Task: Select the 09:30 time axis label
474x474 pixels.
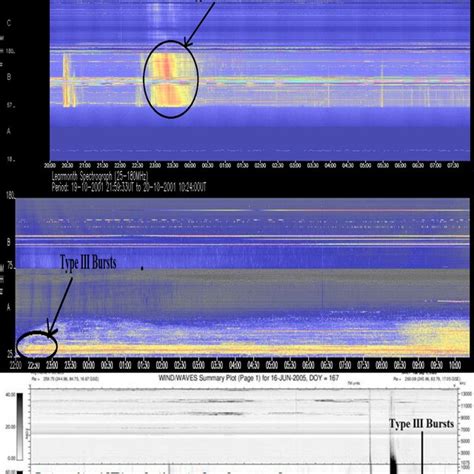Action: [x=436, y=365]
